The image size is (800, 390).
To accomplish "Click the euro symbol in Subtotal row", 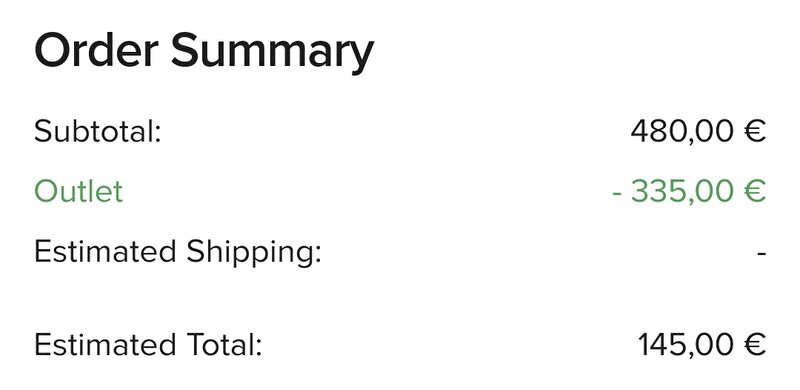I will click(x=755, y=132).
